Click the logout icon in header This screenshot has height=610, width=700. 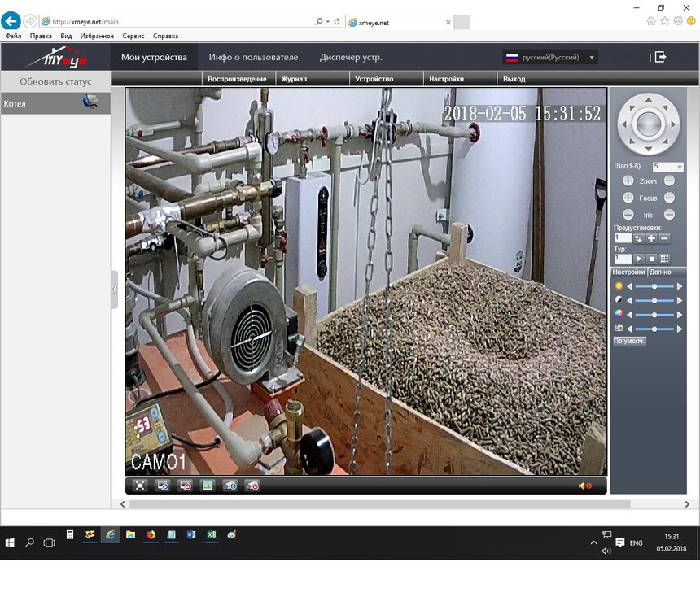(660, 57)
